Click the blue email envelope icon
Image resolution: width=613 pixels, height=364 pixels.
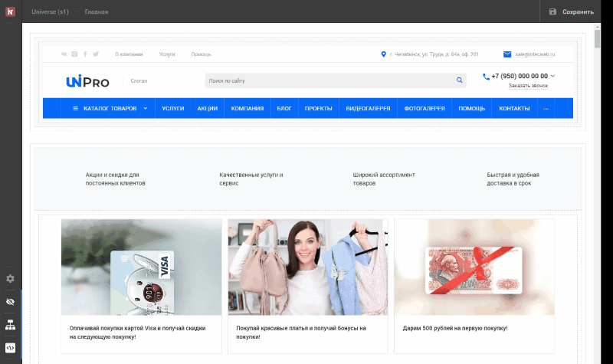point(506,54)
